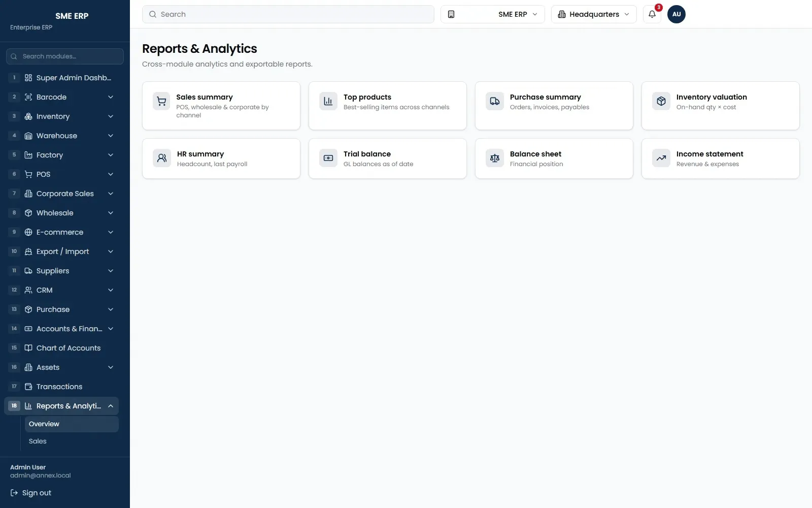Click the Barcode scanner sidebar icon

28,97
